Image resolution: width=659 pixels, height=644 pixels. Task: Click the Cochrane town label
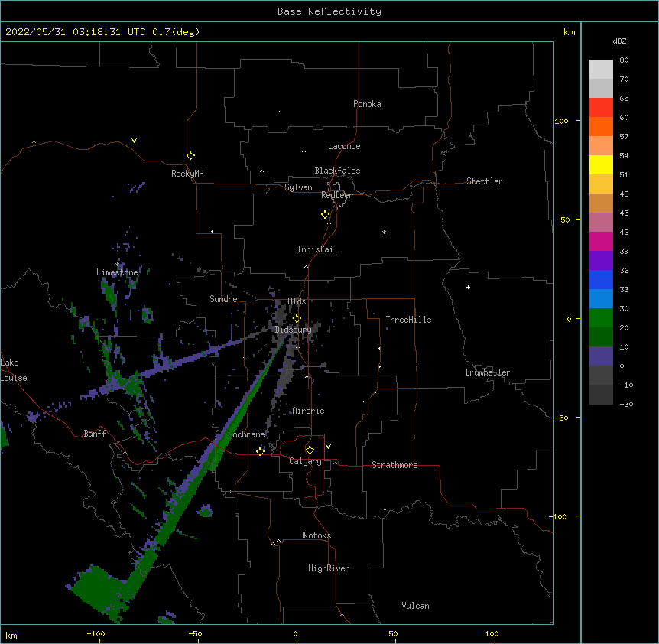(x=246, y=434)
